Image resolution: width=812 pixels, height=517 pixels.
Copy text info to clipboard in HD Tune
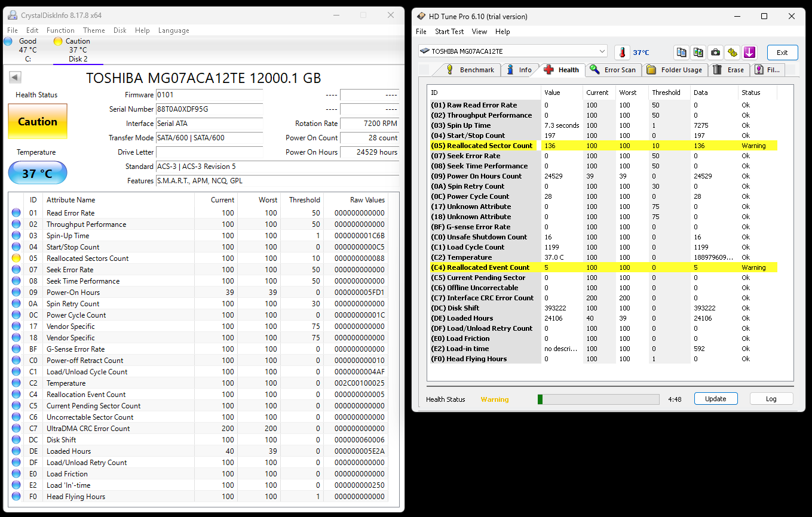pos(681,53)
